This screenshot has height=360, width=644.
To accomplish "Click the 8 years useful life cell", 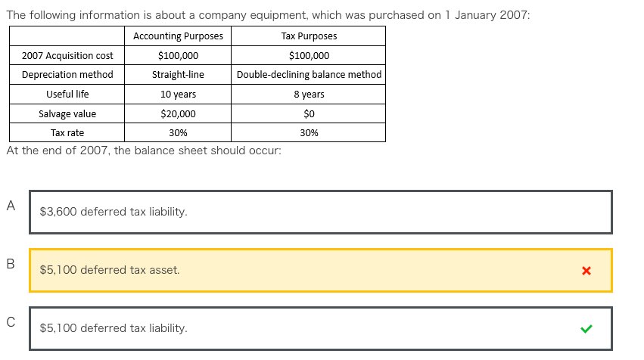I will (x=309, y=95).
